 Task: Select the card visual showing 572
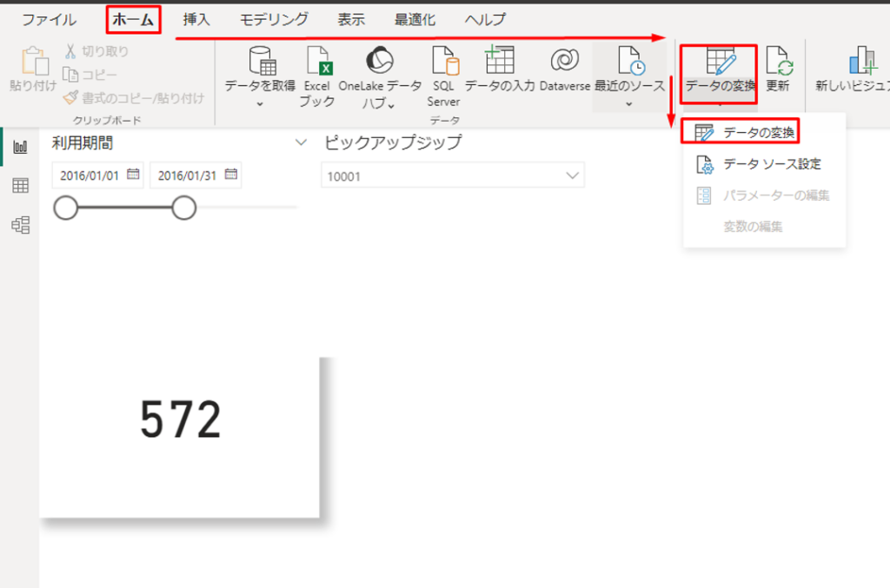click(180, 438)
